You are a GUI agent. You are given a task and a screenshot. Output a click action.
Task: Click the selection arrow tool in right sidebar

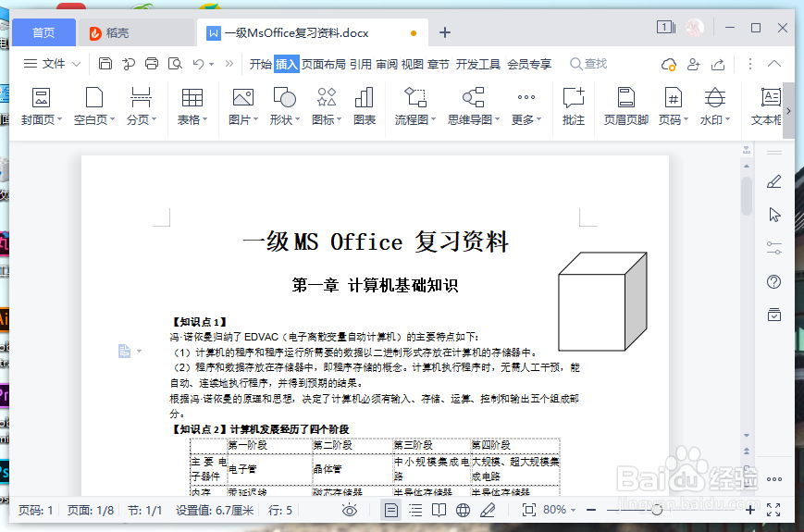pos(774,215)
